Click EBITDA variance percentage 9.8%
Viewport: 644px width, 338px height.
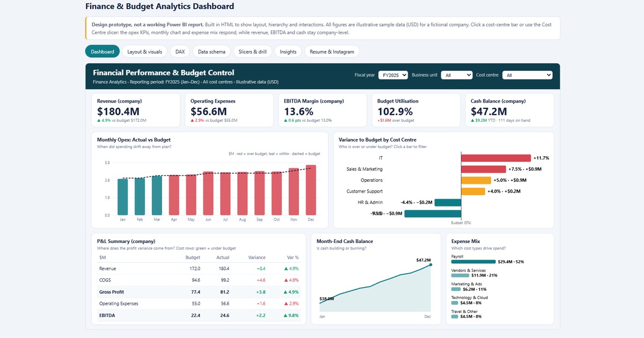click(x=291, y=315)
